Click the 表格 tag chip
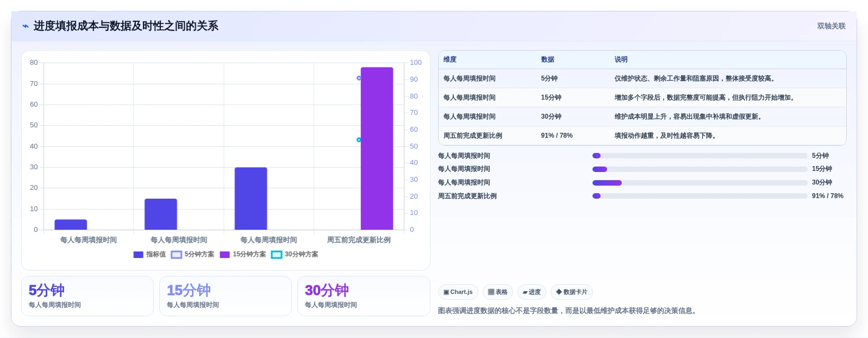Image resolution: width=868 pixels, height=338 pixels. [x=497, y=292]
